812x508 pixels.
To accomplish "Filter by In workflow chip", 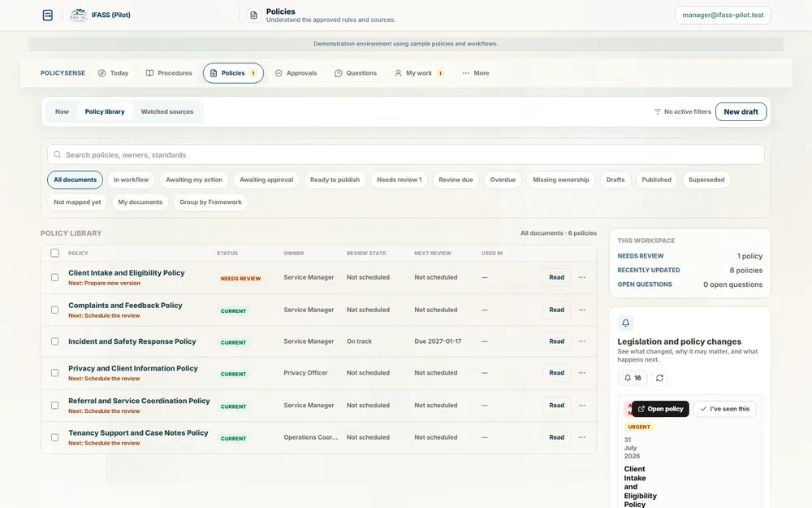I will coord(131,180).
